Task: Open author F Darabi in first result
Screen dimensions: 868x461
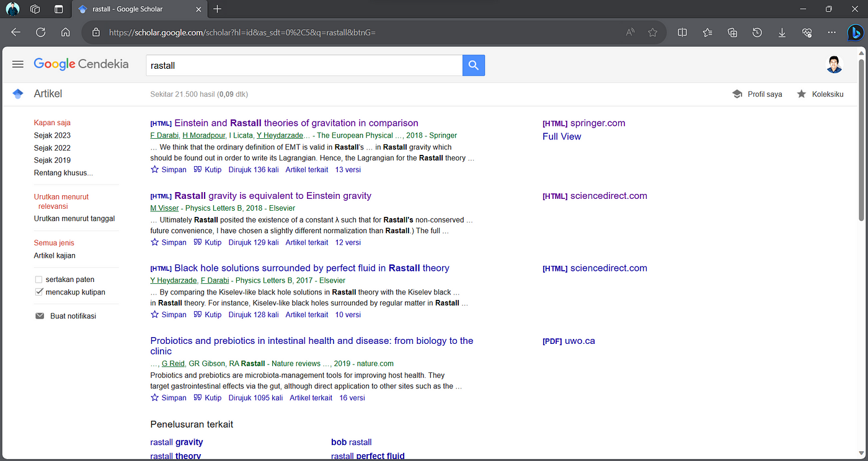Action: [x=164, y=136]
